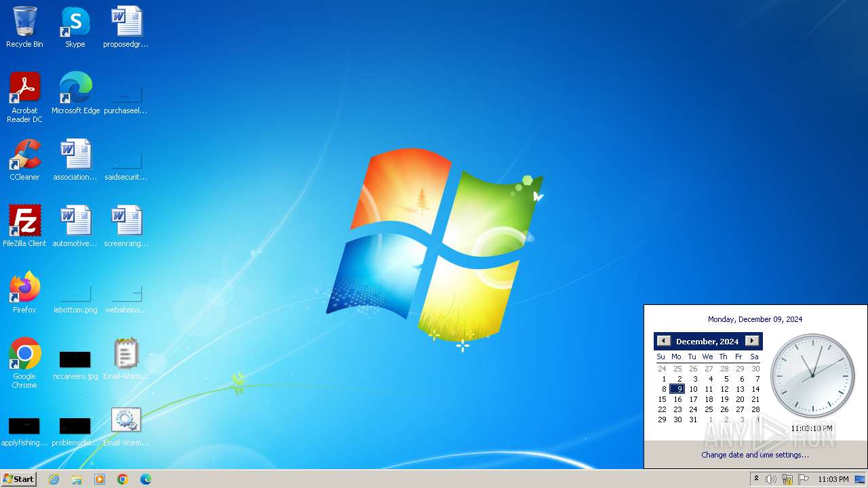
Task: Select the automotive... Word document
Action: [75, 226]
